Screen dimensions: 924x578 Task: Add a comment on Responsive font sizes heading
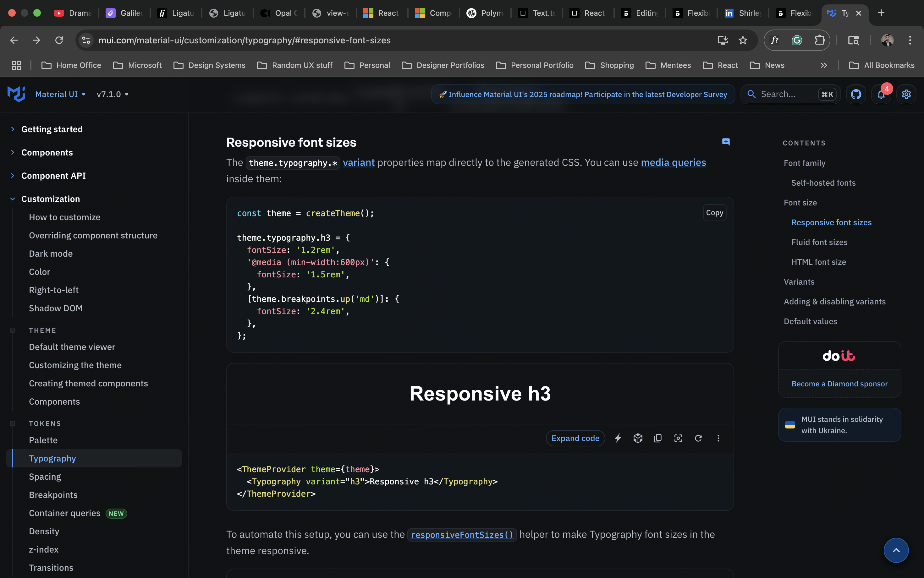(x=725, y=141)
